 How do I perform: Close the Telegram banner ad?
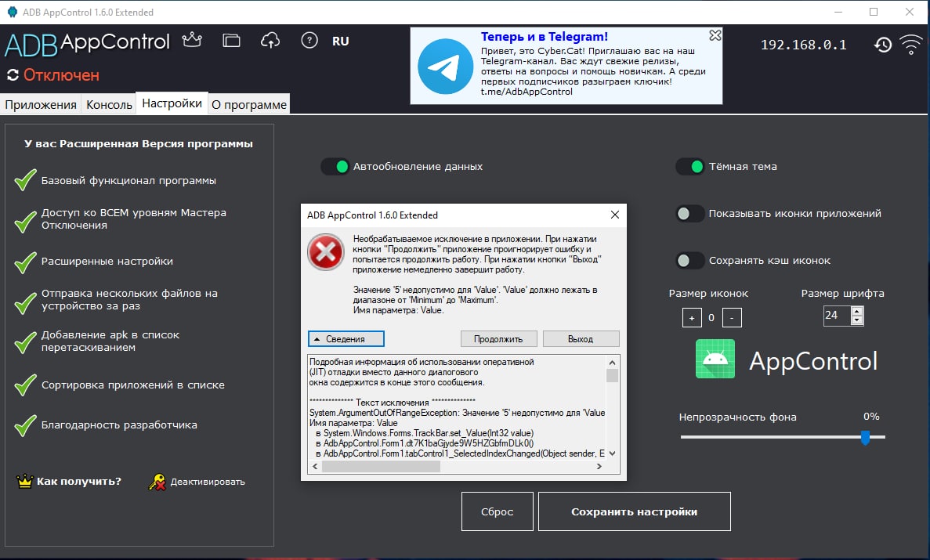715,35
